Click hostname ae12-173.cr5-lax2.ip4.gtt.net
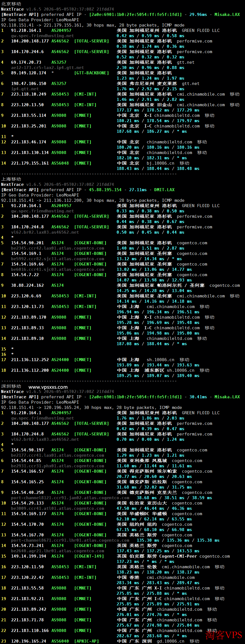The height and width of the screenshot is (644, 245). coord(47,68)
